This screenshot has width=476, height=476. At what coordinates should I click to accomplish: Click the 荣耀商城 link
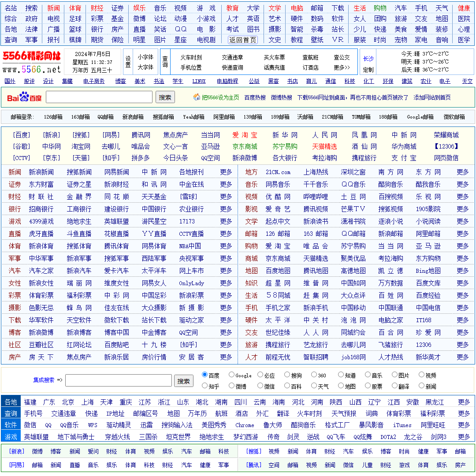(446, 135)
